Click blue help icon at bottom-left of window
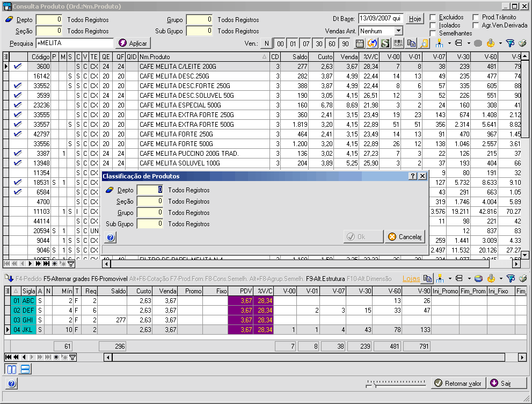This screenshot has height=404, width=532. point(11,384)
